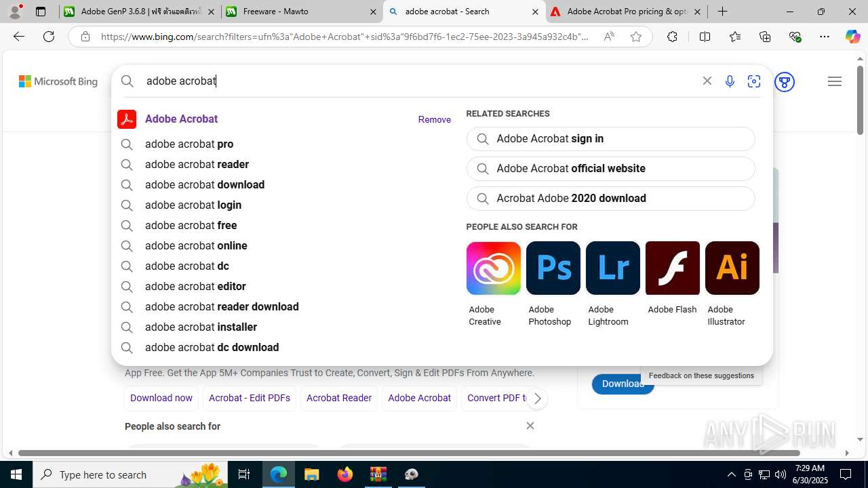
Task: Choose suggestion adobe acrobat installer
Action: click(201, 327)
